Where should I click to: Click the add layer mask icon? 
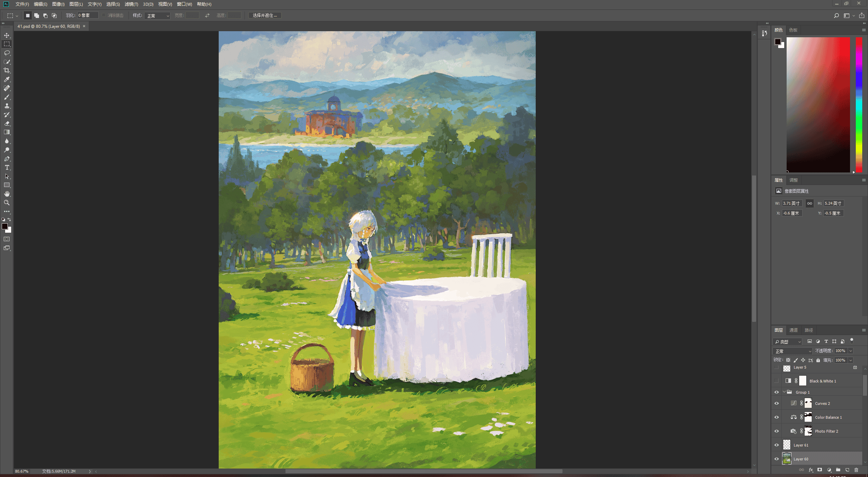coord(820,470)
